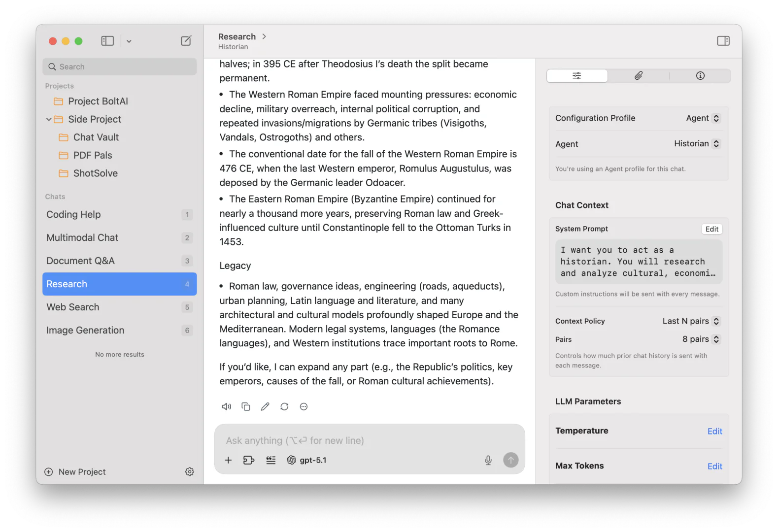Click the plus attachment icon in input
Screen dimensions: 778x532
pyautogui.click(x=228, y=460)
